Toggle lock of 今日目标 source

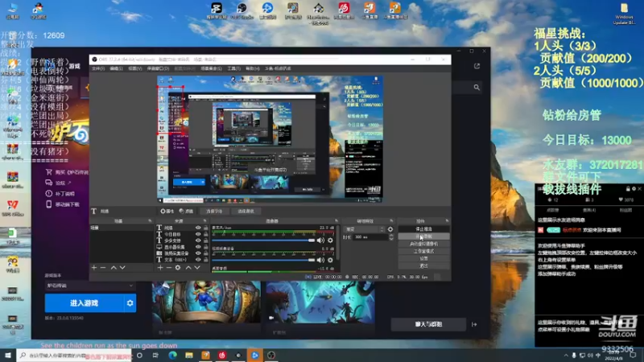[x=206, y=234]
